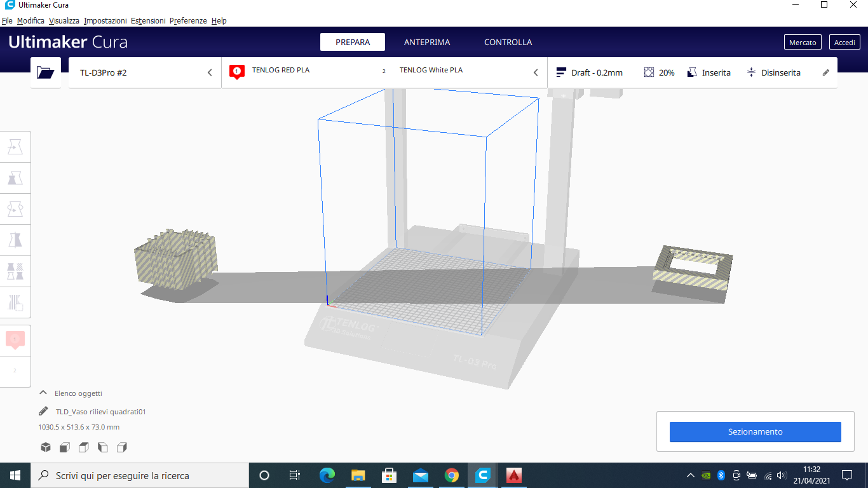Select the Mirror tool in left toolbar
The width and height of the screenshot is (868, 488).
(x=15, y=240)
